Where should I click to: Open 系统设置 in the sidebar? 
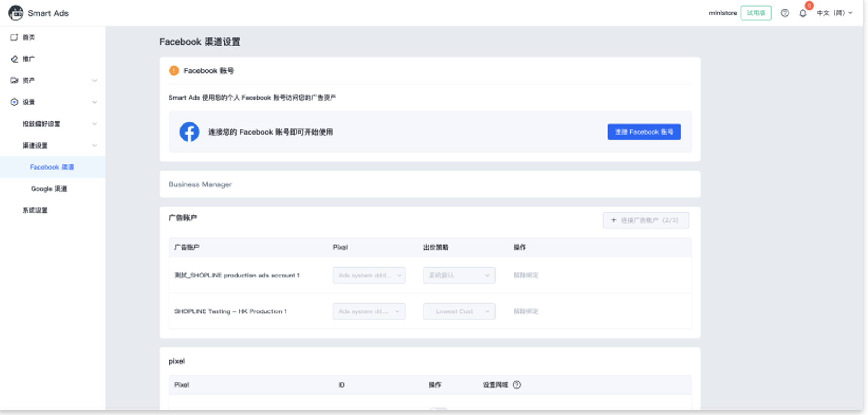[x=35, y=210]
